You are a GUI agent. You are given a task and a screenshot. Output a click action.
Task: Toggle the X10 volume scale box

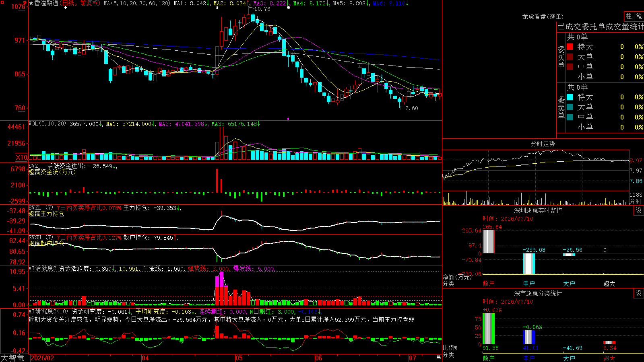(x=21, y=157)
